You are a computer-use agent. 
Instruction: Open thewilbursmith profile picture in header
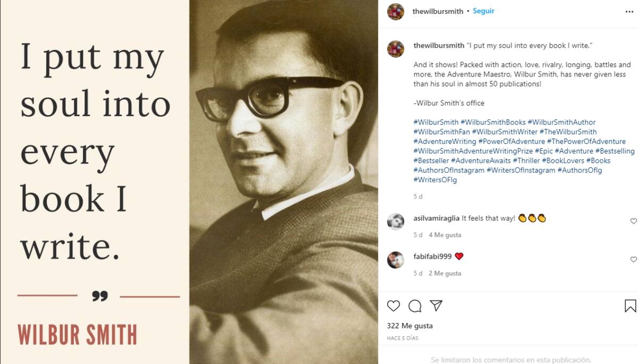[396, 11]
